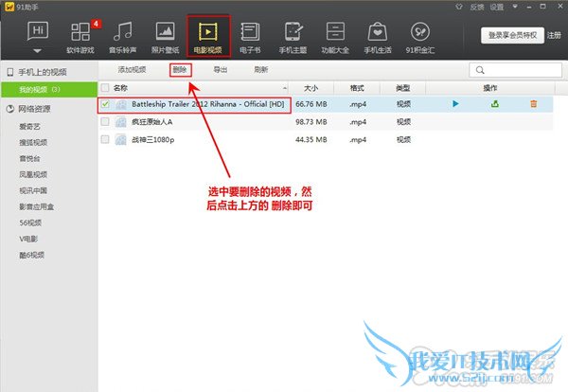Open 软件游戏 apps and games section
Screen dimensions: 568x392
click(x=80, y=37)
